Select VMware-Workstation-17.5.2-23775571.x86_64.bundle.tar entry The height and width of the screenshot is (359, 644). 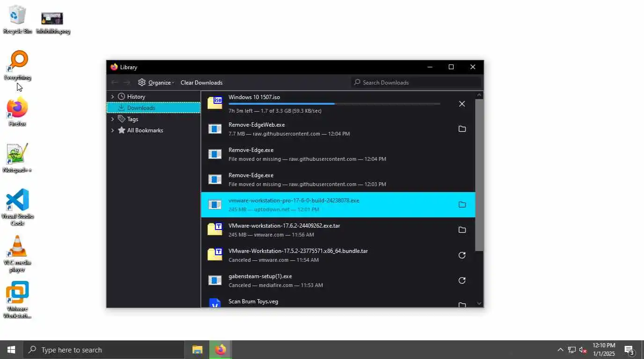(338, 255)
